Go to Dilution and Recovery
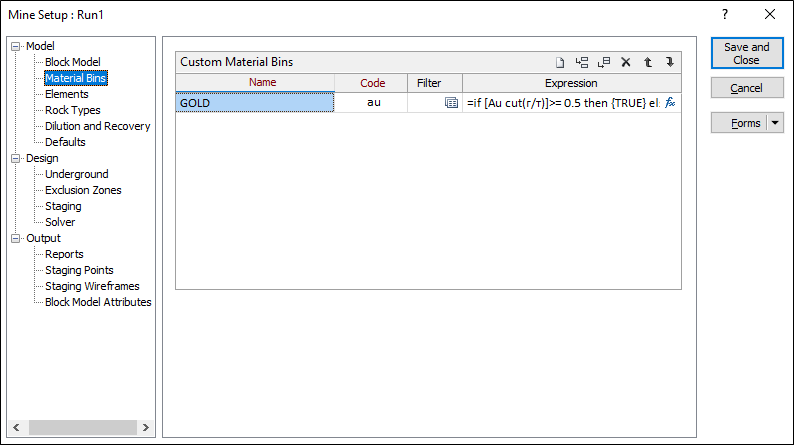 98,126
